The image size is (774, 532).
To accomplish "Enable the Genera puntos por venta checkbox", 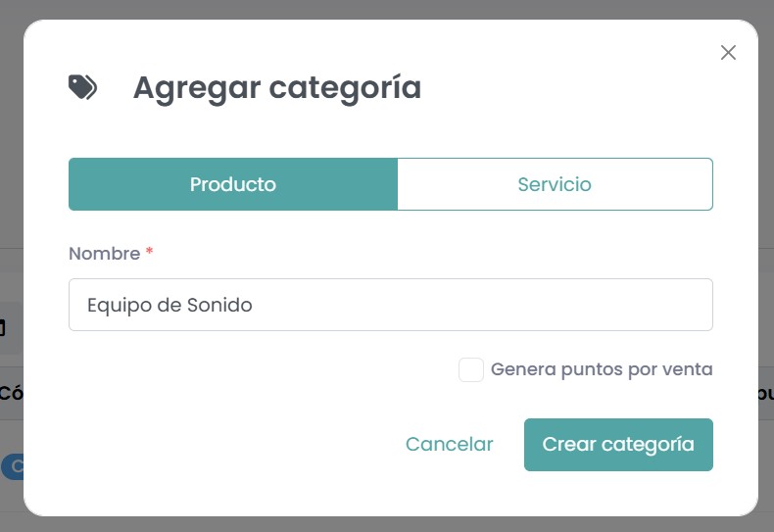I will [x=471, y=369].
